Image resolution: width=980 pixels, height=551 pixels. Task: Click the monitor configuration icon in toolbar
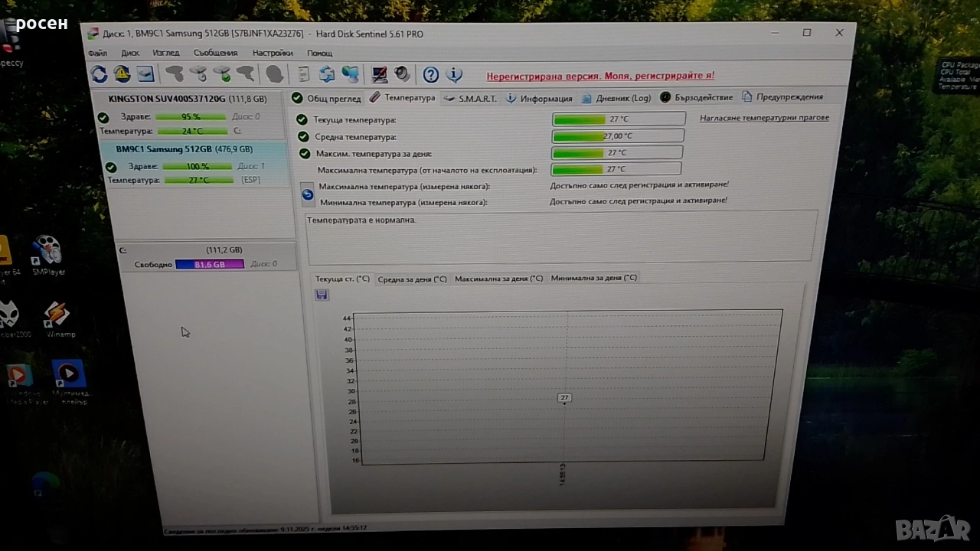(379, 75)
